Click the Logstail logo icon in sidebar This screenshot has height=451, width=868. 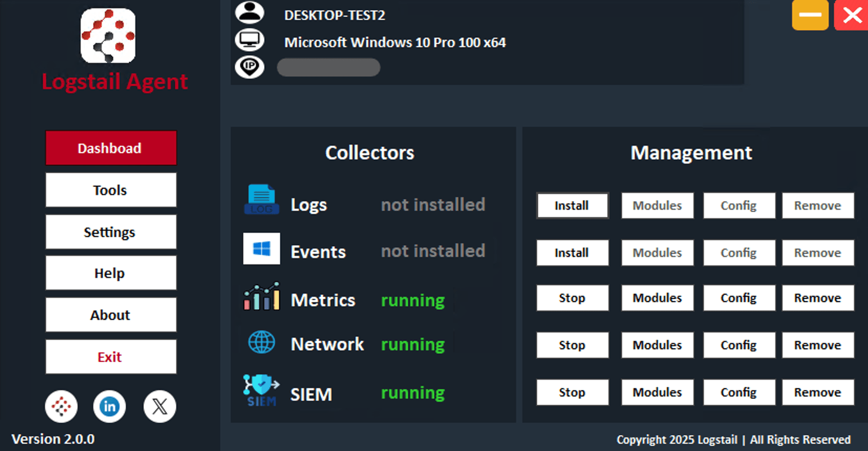108,36
